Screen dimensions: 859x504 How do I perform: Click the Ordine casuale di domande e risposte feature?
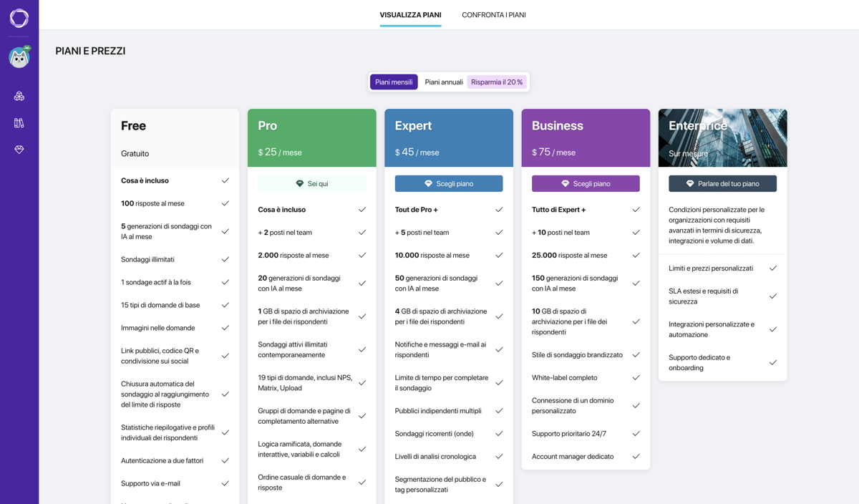[x=302, y=483]
